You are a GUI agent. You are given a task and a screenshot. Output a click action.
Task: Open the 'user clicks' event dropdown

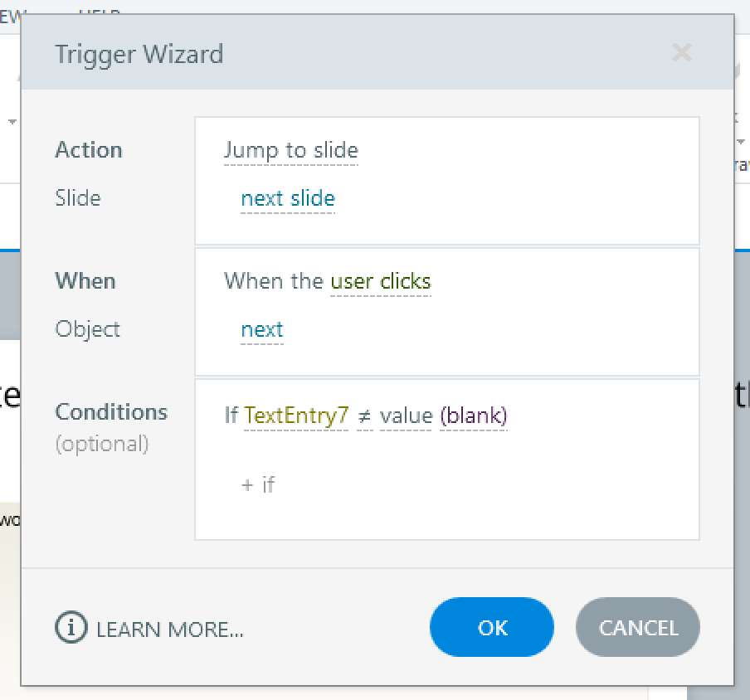tap(380, 281)
